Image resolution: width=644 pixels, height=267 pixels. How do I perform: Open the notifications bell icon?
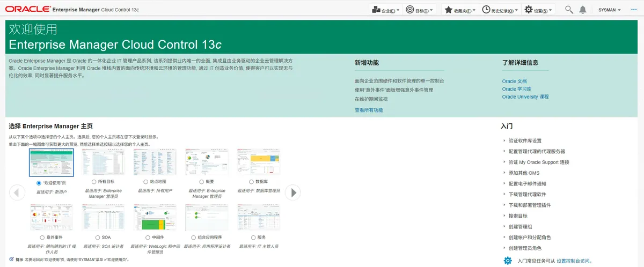pos(582,10)
